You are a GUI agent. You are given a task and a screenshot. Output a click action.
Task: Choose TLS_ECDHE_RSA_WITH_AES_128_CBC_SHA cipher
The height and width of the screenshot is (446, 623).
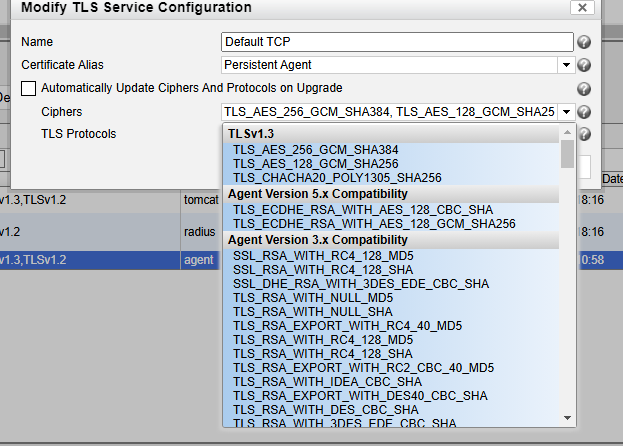(x=362, y=209)
